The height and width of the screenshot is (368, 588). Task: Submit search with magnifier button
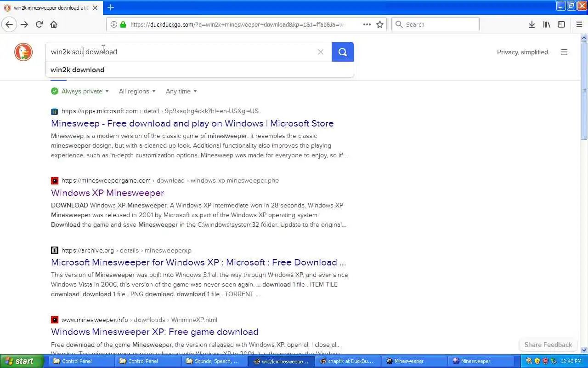343,52
